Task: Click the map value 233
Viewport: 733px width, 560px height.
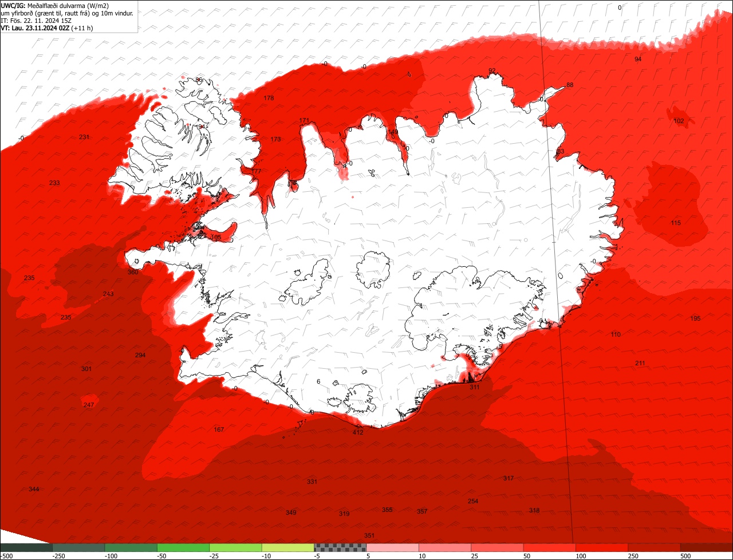Action: point(54,183)
